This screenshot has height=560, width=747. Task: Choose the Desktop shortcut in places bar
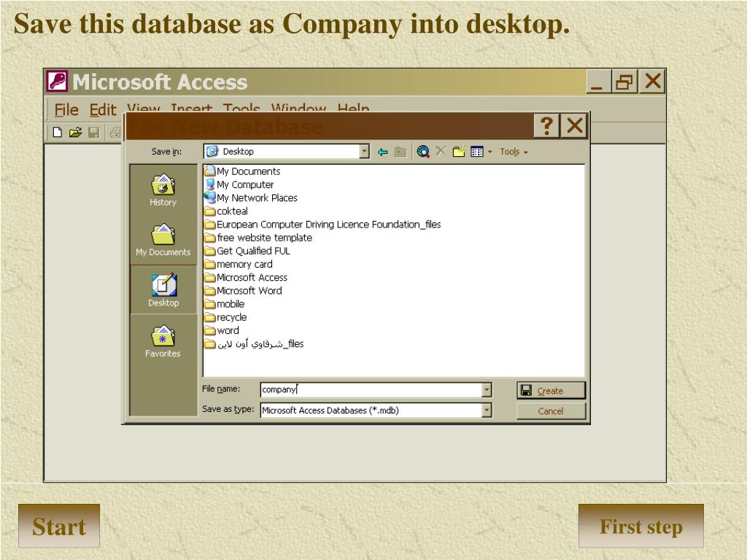163,289
